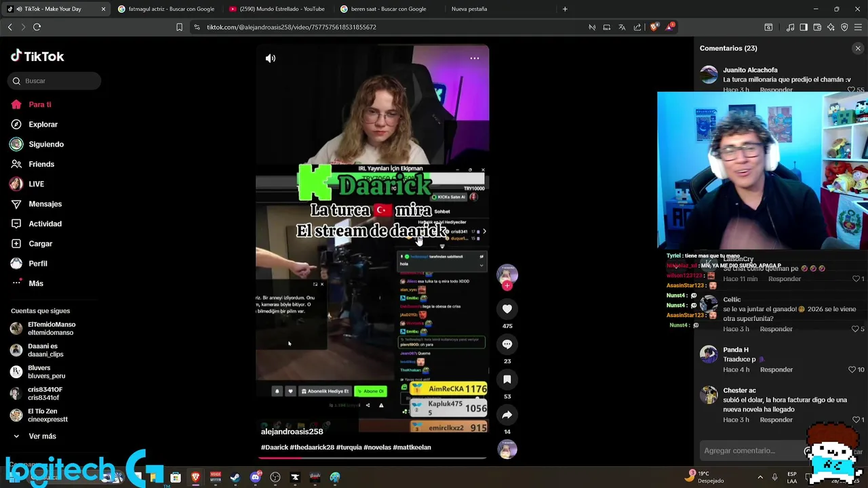Open the Friends section
Image resolution: width=868 pixels, height=488 pixels.
click(x=41, y=164)
